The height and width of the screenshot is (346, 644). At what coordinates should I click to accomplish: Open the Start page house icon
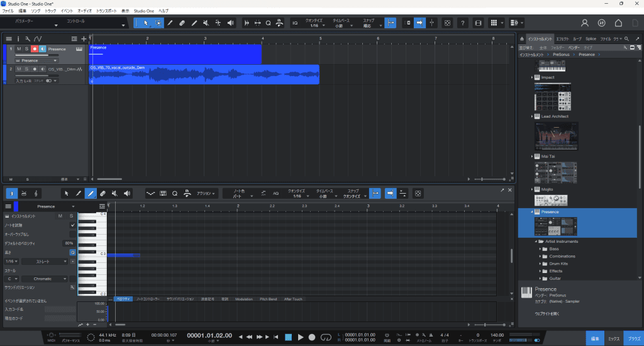(x=618, y=23)
